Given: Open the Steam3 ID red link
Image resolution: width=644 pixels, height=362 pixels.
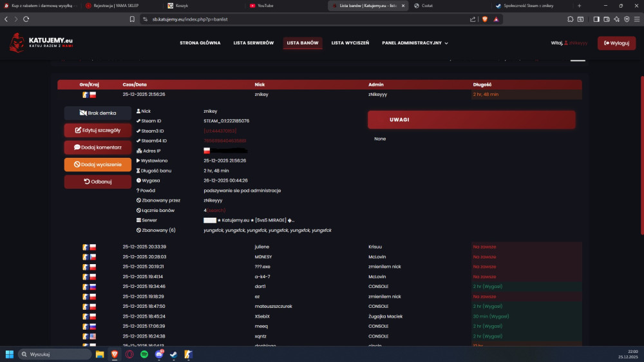Looking at the screenshot, I should point(220,131).
